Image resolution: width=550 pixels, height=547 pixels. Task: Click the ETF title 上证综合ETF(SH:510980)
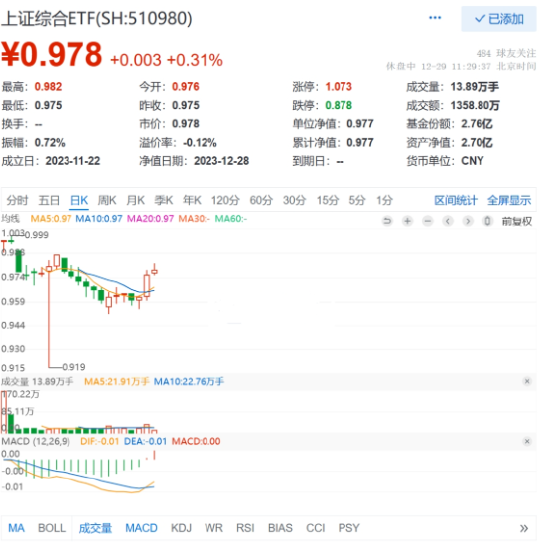pyautogui.click(x=97, y=19)
